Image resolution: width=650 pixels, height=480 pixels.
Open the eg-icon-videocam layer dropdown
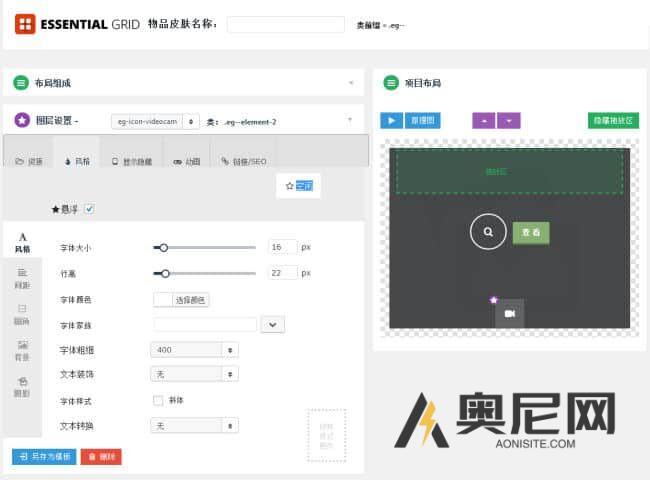click(x=155, y=121)
